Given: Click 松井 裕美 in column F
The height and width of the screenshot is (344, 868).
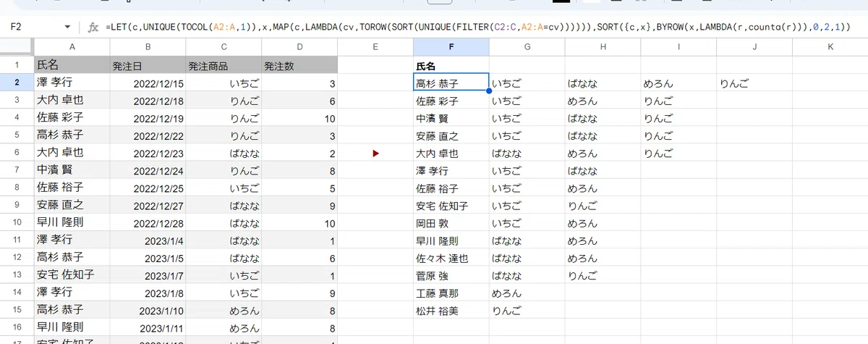Looking at the screenshot, I should (x=451, y=311).
